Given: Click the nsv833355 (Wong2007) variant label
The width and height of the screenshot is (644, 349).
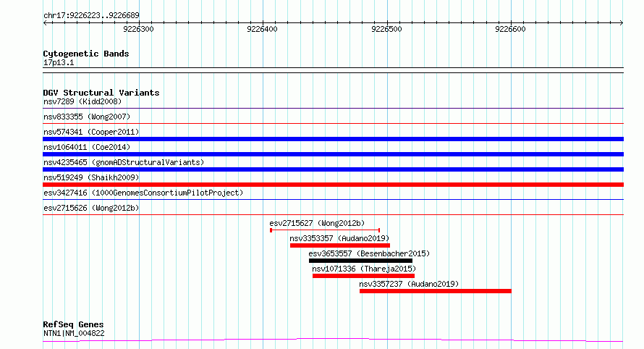Looking at the screenshot, I should tap(87, 117).
